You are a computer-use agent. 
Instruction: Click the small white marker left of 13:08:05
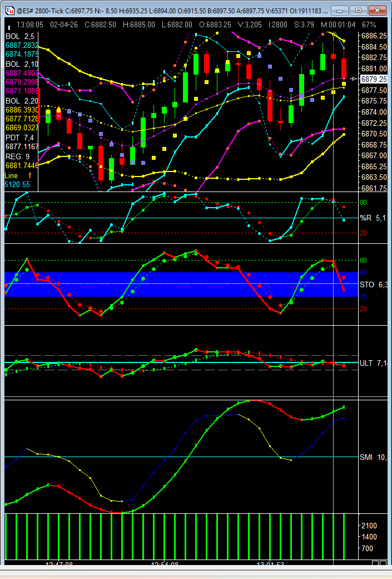[9, 26]
